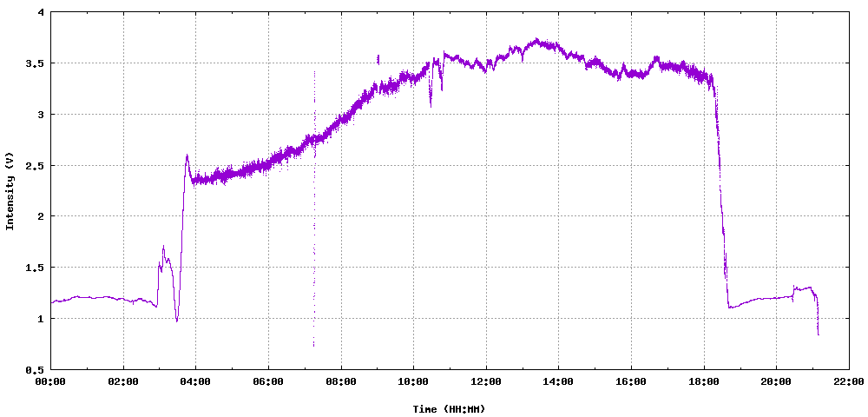Click the x-axis label 18:00
868x417 pixels.
[x=704, y=381]
